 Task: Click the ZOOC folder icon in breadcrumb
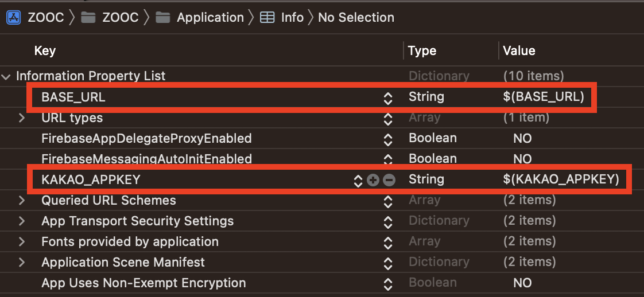(88, 17)
